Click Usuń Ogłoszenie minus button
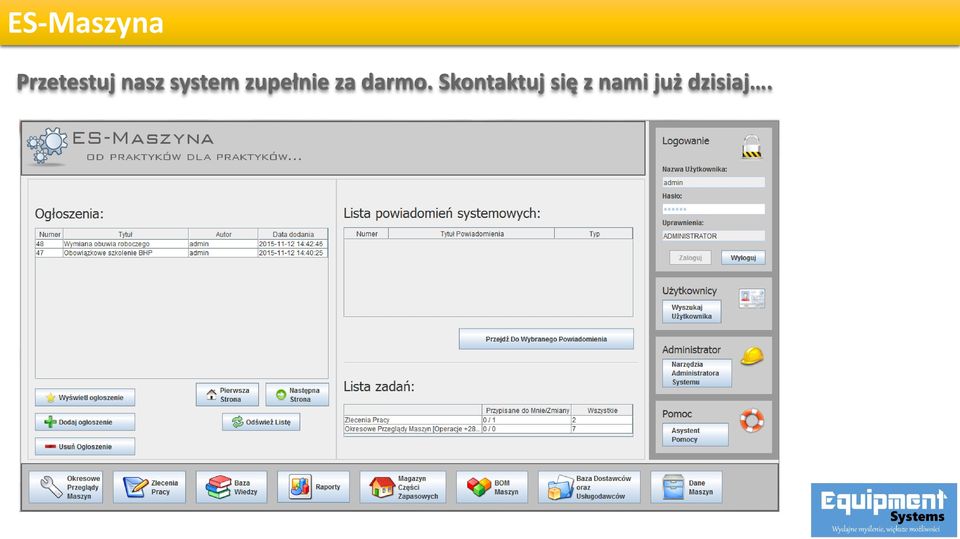Image resolution: width=960 pixels, height=539 pixels. (85, 447)
